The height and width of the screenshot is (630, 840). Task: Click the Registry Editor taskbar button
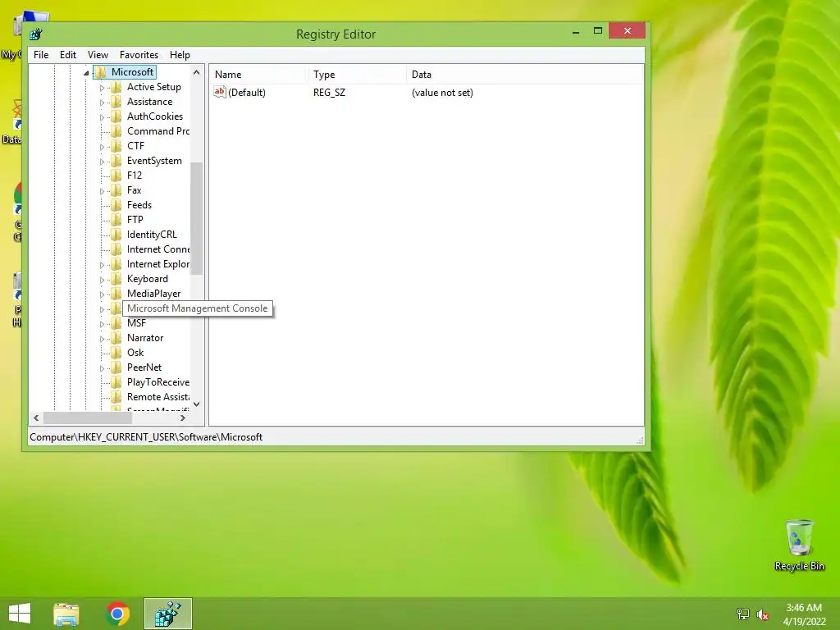click(167, 614)
